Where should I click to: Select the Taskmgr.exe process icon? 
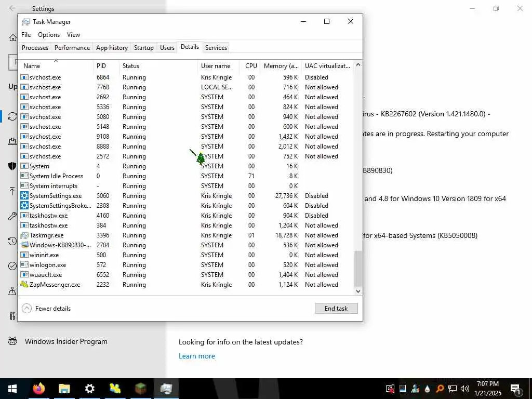[24, 235]
